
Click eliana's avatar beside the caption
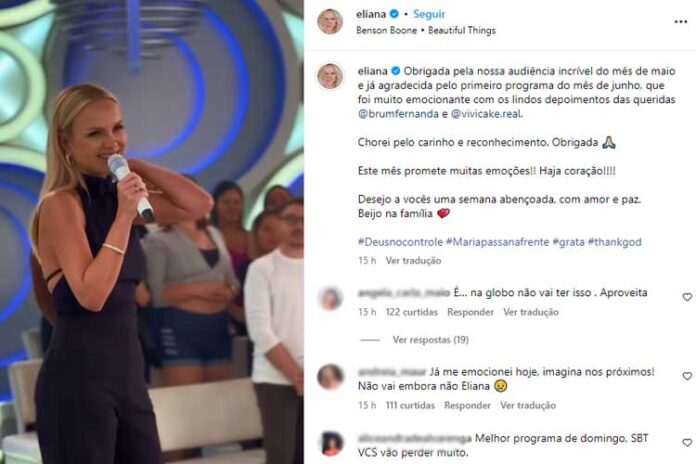pos(330,76)
